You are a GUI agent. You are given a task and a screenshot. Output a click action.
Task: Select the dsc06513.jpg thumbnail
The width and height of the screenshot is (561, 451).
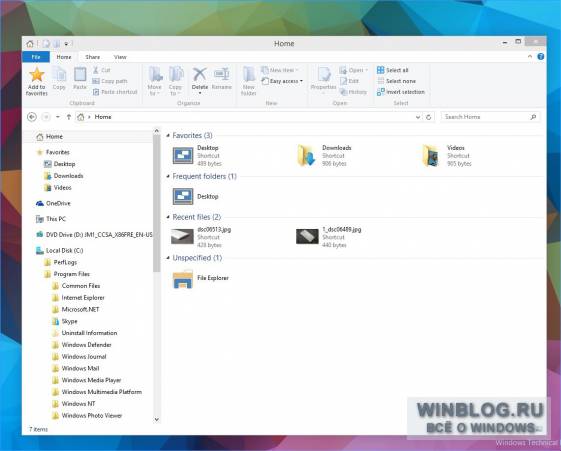pos(182,237)
